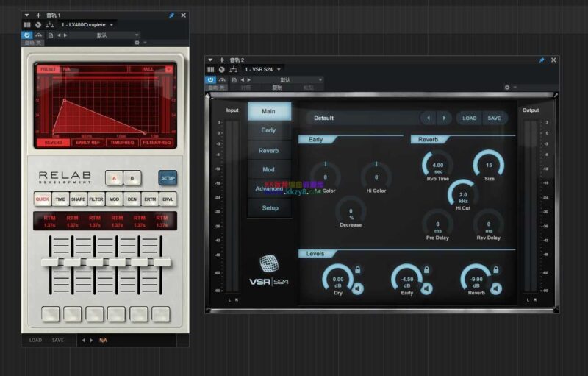This screenshot has height=376, width=588.
Task: Click the automation dial icon in VSR S24 window
Action: click(222, 69)
